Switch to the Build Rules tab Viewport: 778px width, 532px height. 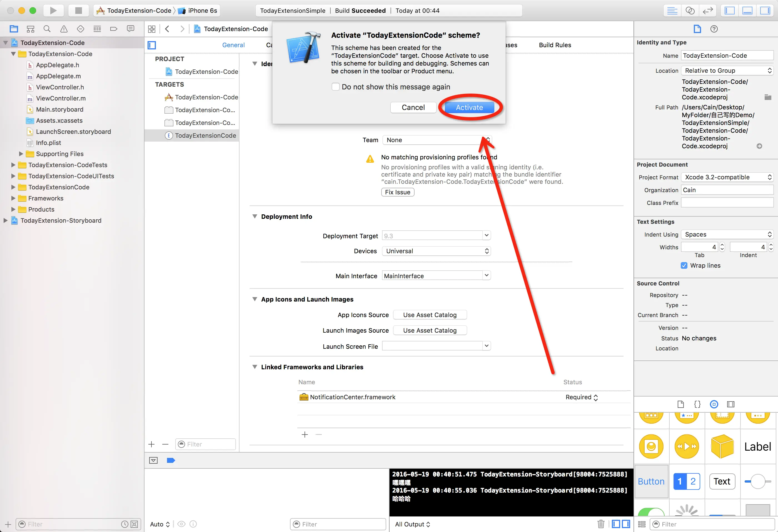pos(555,45)
